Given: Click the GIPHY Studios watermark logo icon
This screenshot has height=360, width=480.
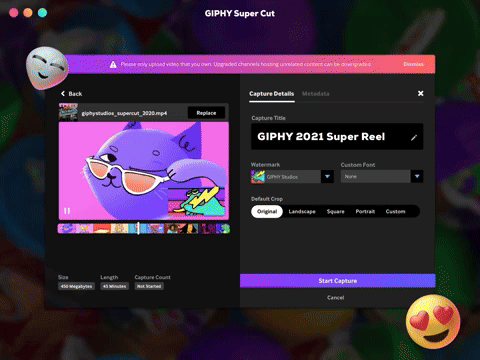Looking at the screenshot, I should pyautogui.click(x=258, y=177).
